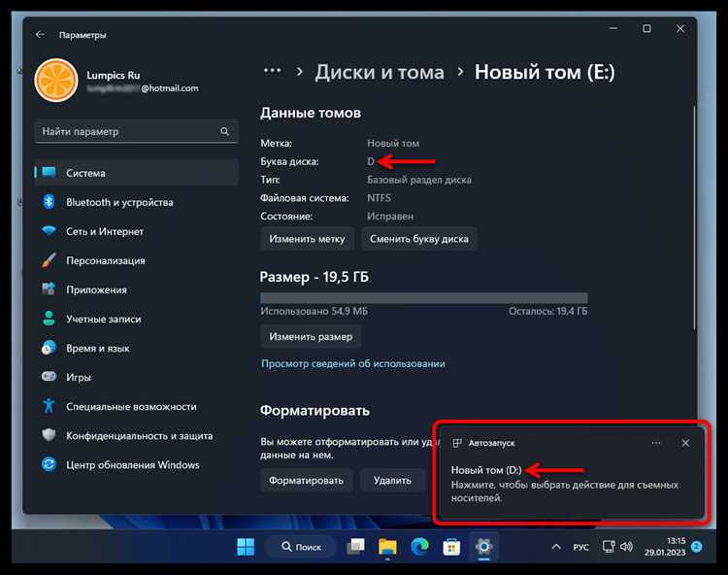Click the Учетные записи person icon

(49, 319)
